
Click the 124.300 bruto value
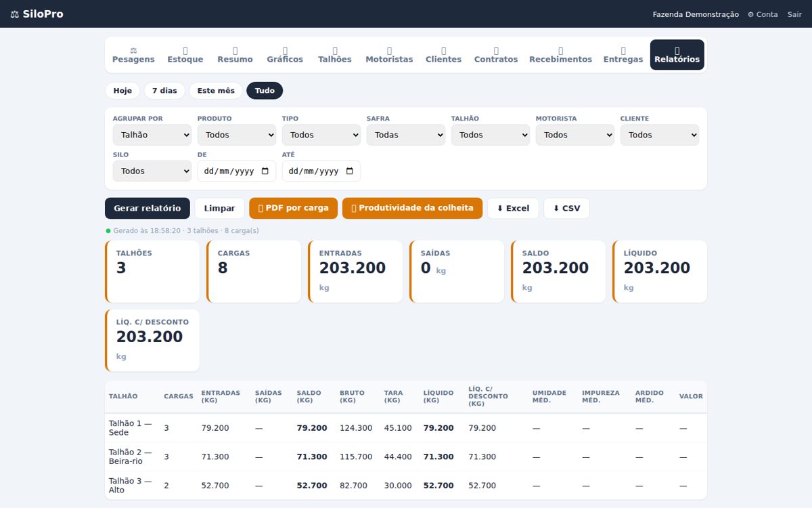coord(356,428)
